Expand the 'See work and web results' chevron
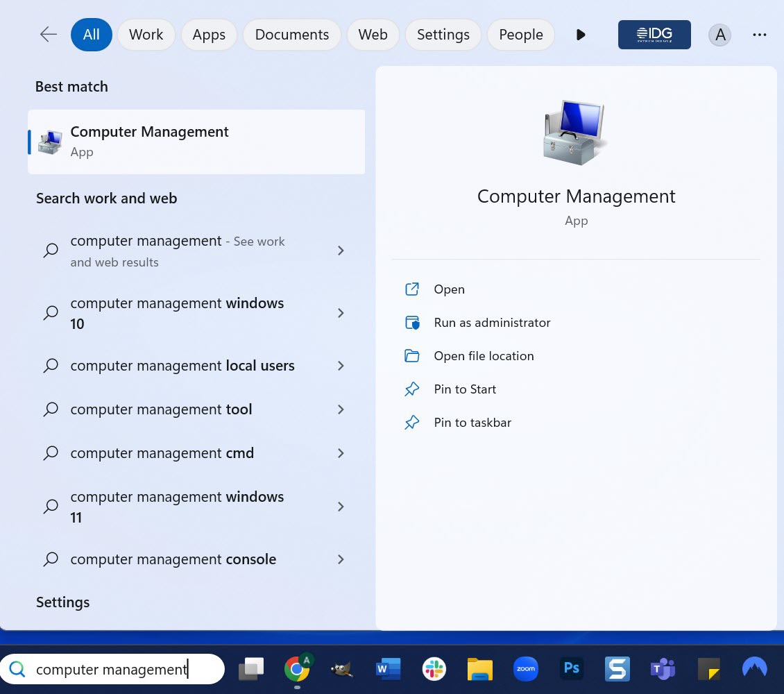Screen dimensions: 784x694 click(341, 251)
